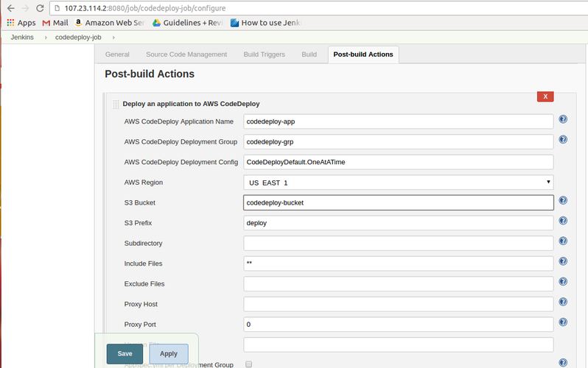This screenshot has width=588, height=368.
Task: Open the Guidelines + Review bookmark
Action: pos(187,23)
